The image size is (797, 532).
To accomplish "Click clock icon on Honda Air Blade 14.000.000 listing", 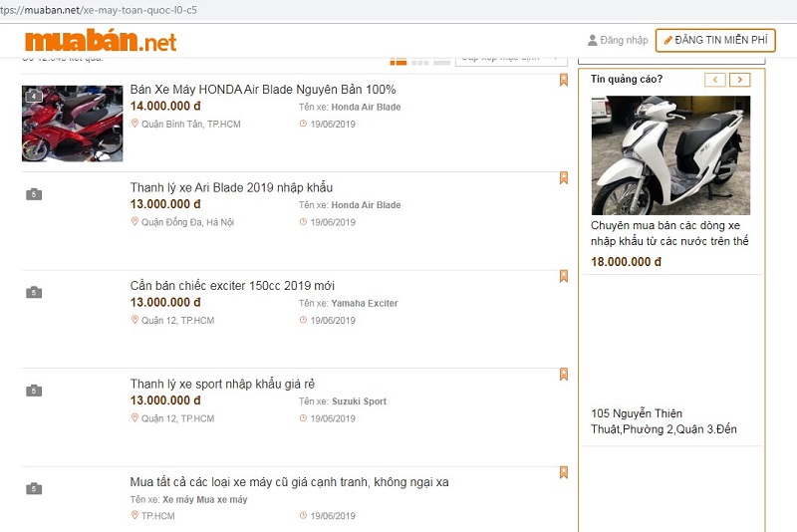I will pos(303,124).
